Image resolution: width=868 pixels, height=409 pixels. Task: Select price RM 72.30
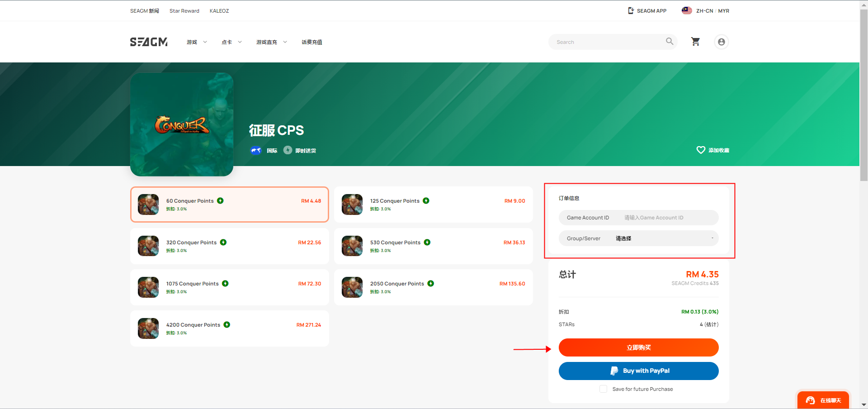tap(309, 284)
